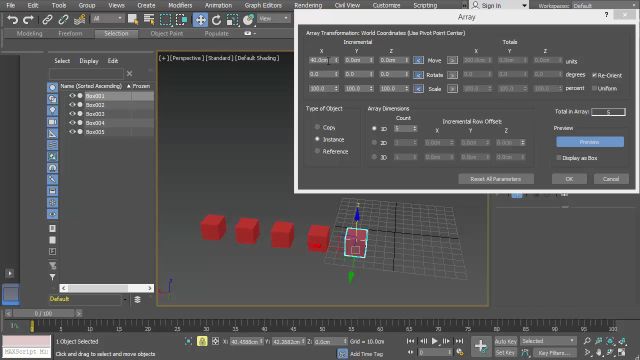Image resolution: width=640 pixels, height=360 pixels.
Task: Hide Box003 using its eye icon
Action: [72, 114]
